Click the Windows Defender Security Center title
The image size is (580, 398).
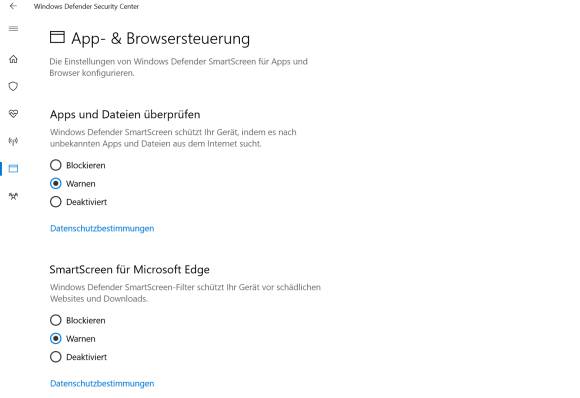[x=86, y=6]
